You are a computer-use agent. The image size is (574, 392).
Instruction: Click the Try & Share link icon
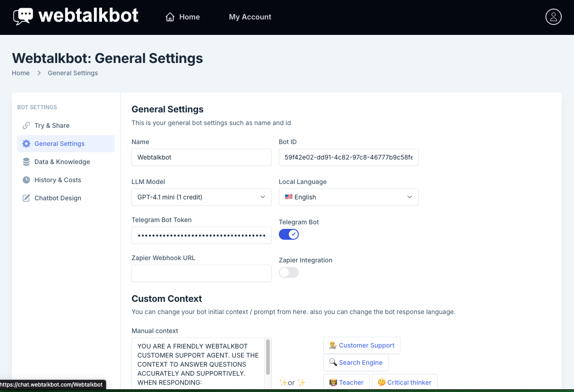point(26,126)
